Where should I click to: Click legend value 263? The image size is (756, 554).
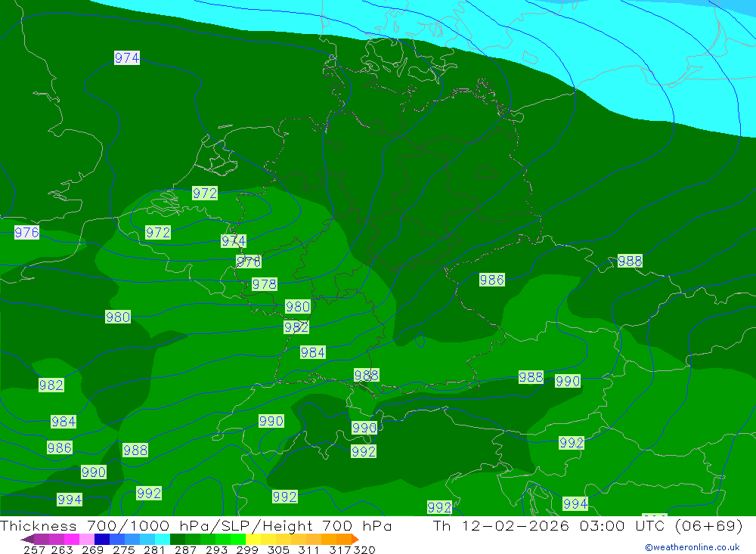(62, 550)
